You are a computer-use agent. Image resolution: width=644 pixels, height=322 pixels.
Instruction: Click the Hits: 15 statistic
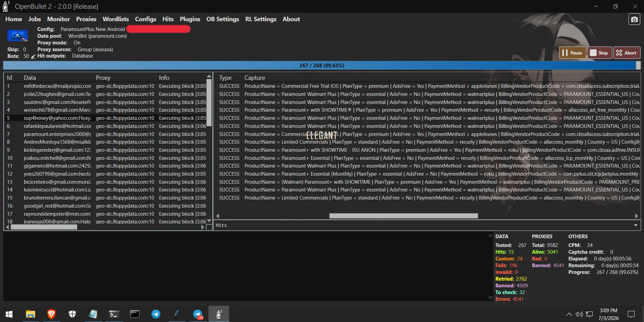pos(504,252)
